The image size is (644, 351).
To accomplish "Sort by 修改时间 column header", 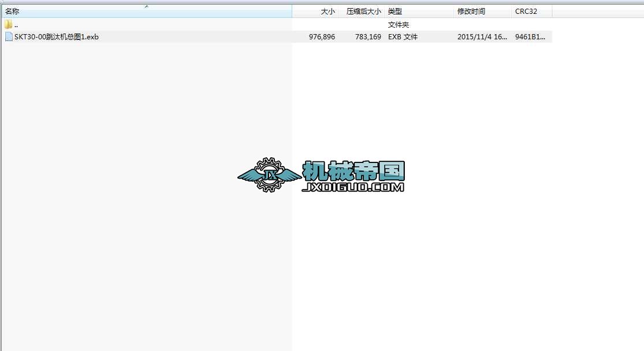I will tap(482, 12).
